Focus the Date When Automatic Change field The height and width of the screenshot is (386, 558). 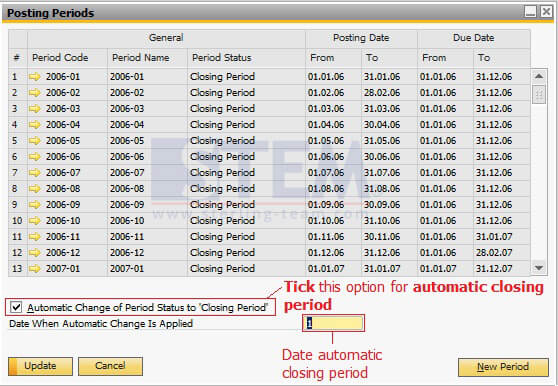[x=333, y=323]
